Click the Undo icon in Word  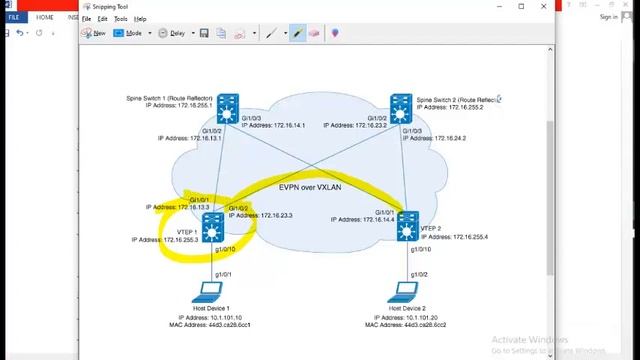pyautogui.click(x=20, y=33)
